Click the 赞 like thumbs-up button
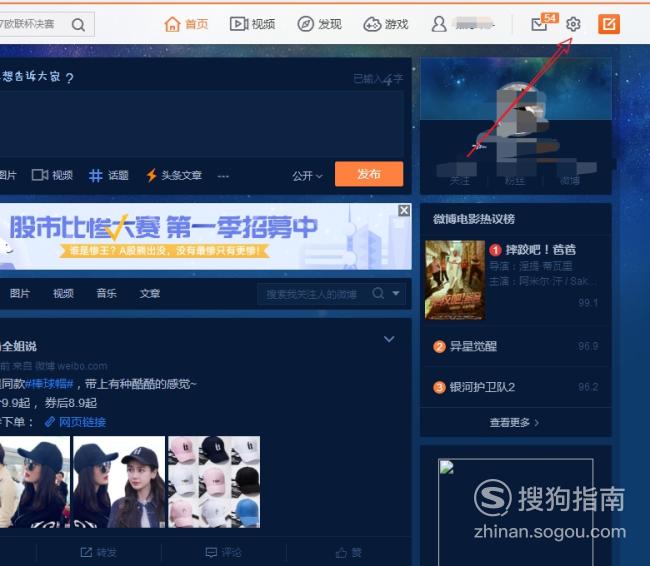This screenshot has width=650, height=566. pos(349,552)
